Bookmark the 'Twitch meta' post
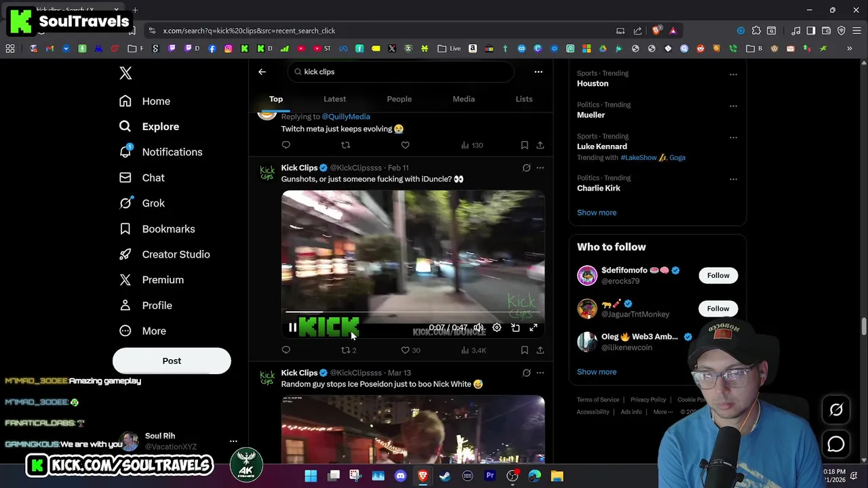Image resolution: width=868 pixels, height=488 pixels. [524, 145]
